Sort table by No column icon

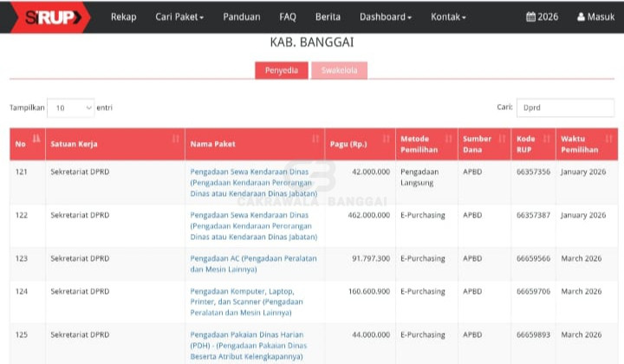click(36, 139)
